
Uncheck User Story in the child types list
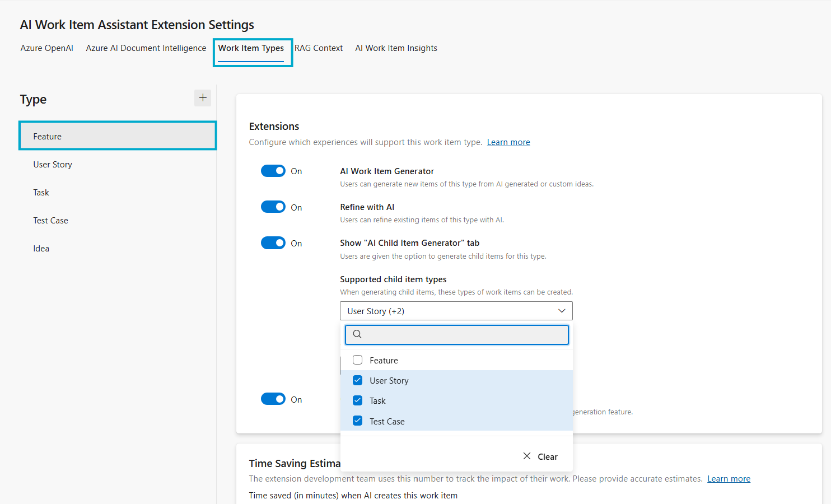click(x=357, y=380)
